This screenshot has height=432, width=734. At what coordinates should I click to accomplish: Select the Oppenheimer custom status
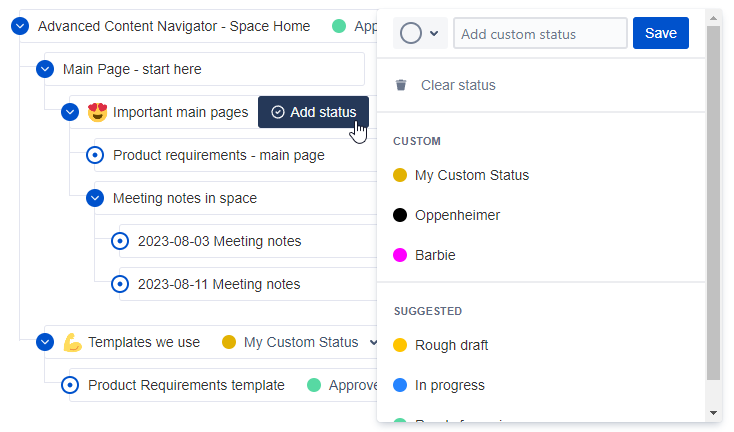coord(447,215)
